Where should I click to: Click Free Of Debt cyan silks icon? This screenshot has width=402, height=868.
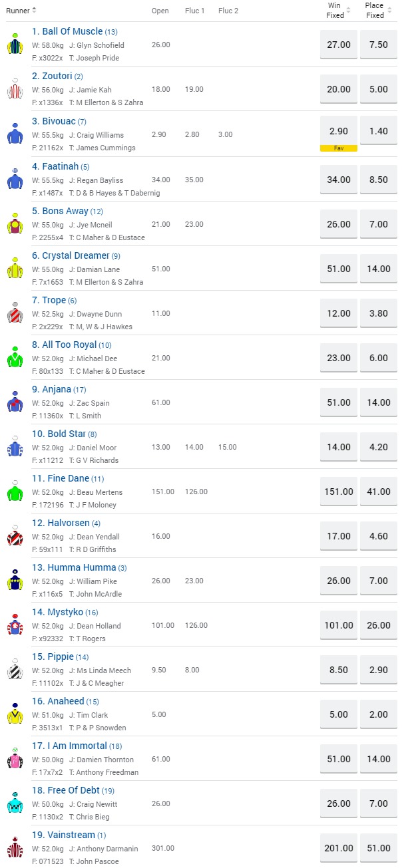click(15, 803)
